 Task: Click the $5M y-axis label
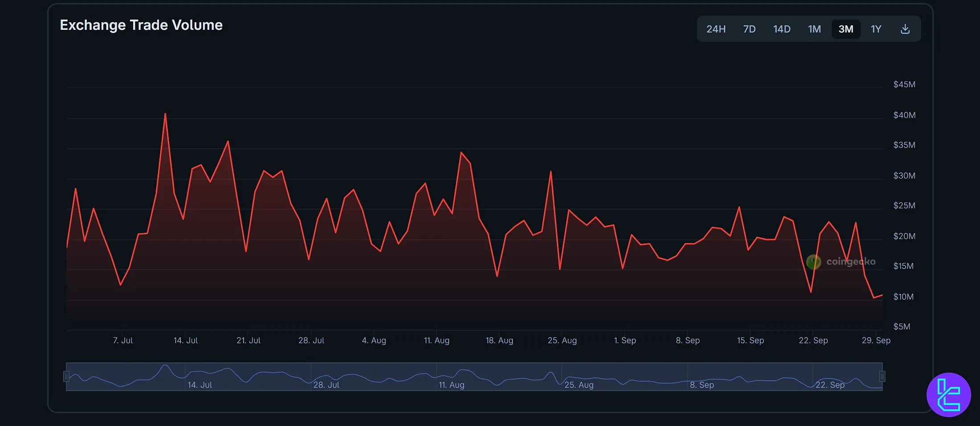pyautogui.click(x=902, y=327)
